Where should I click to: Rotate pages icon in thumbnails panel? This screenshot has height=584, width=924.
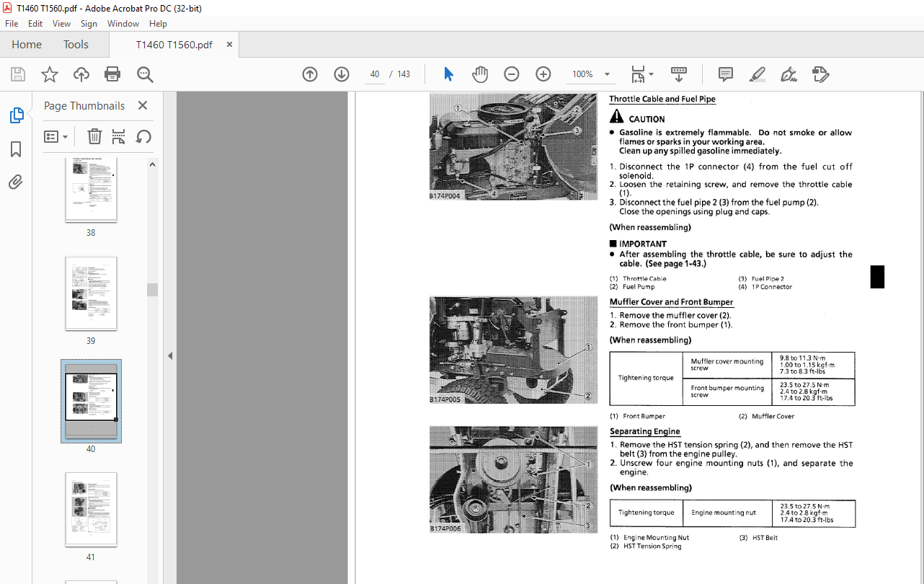pyautogui.click(x=143, y=136)
